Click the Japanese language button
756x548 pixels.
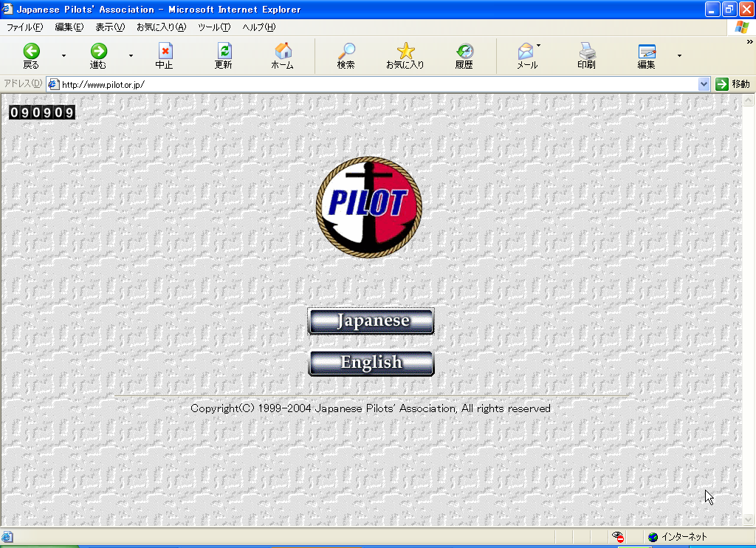pyautogui.click(x=371, y=321)
